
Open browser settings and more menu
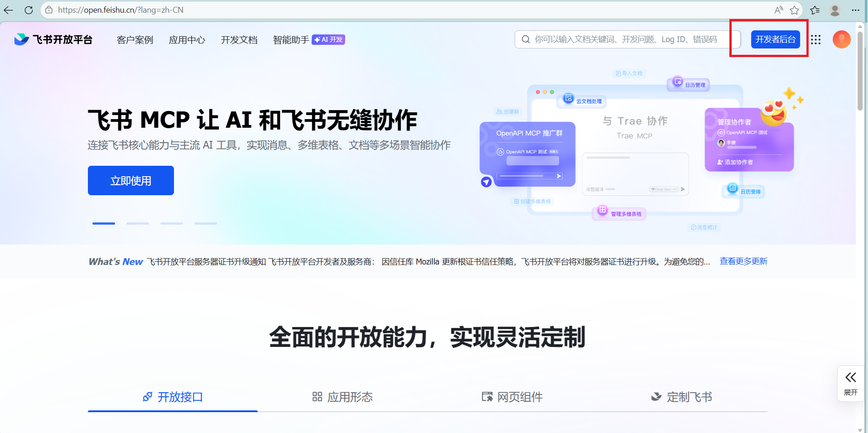tap(855, 10)
